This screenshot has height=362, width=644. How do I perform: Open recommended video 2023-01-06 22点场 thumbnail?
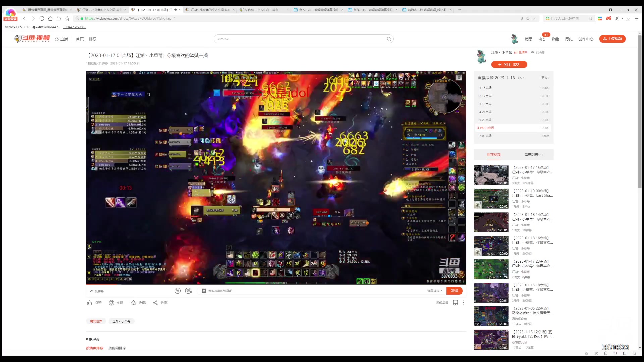click(491, 316)
